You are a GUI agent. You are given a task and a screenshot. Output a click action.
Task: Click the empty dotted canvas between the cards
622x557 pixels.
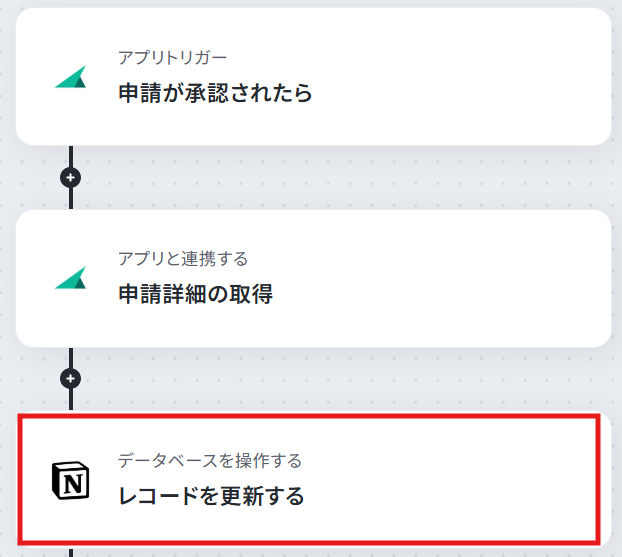[341, 177]
